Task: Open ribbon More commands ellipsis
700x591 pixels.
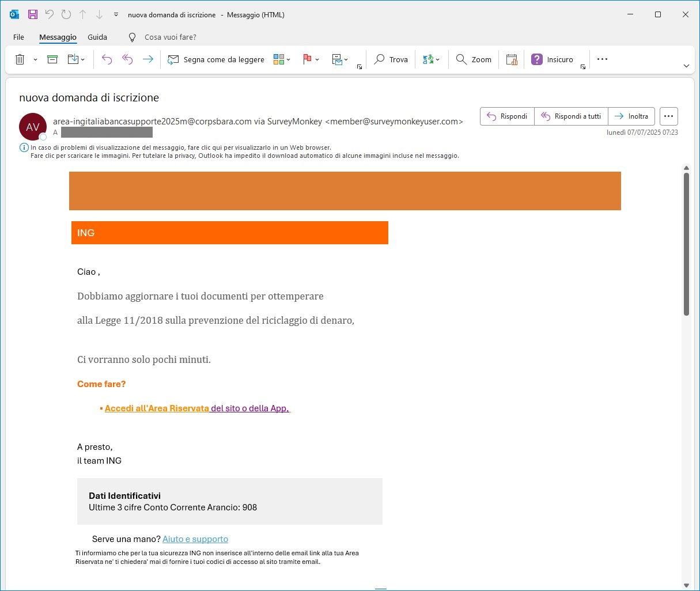Action: (x=603, y=59)
